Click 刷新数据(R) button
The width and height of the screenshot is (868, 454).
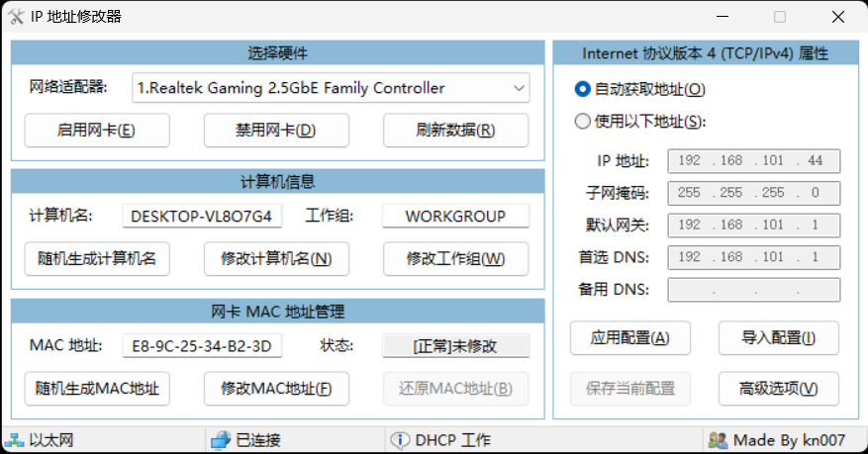click(x=455, y=131)
